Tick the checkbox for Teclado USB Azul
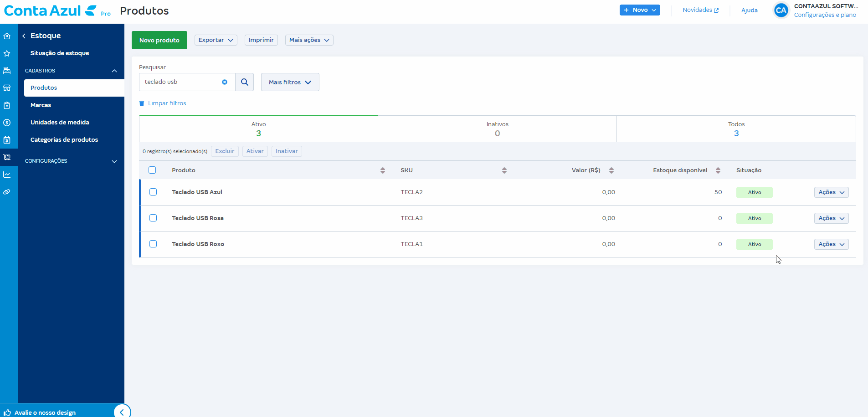The image size is (868, 417). (x=153, y=192)
